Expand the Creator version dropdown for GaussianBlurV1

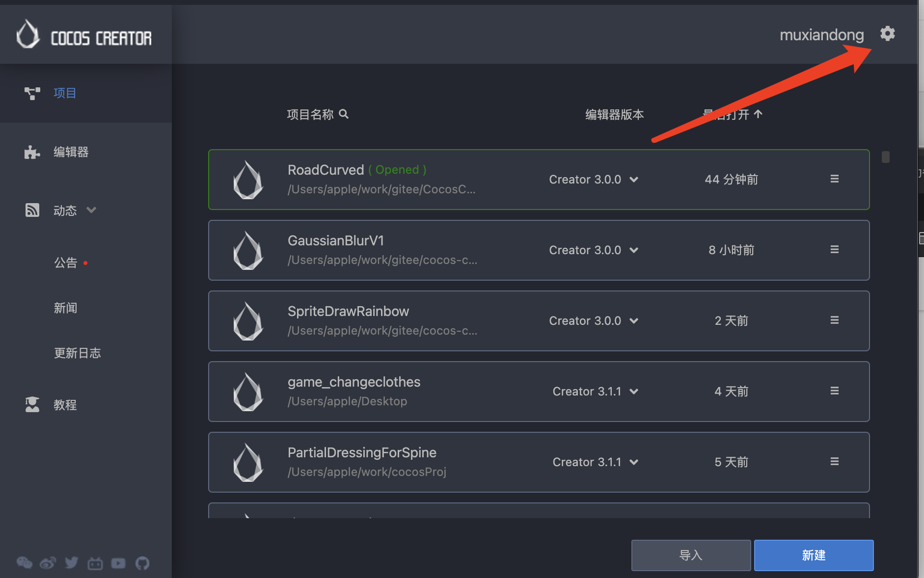[634, 250]
